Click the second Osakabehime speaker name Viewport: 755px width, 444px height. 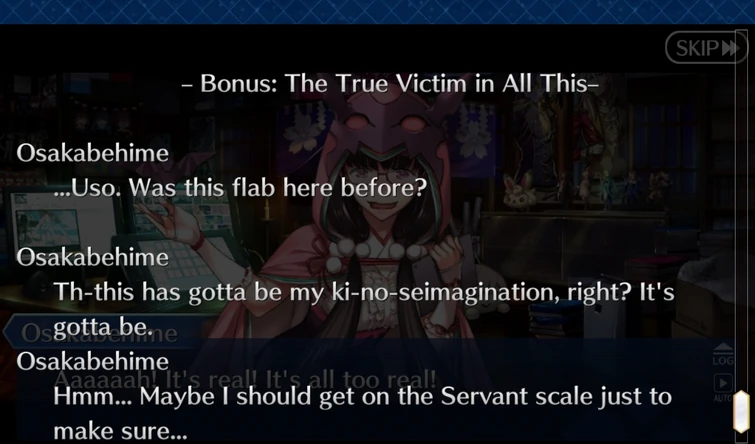[x=92, y=257]
